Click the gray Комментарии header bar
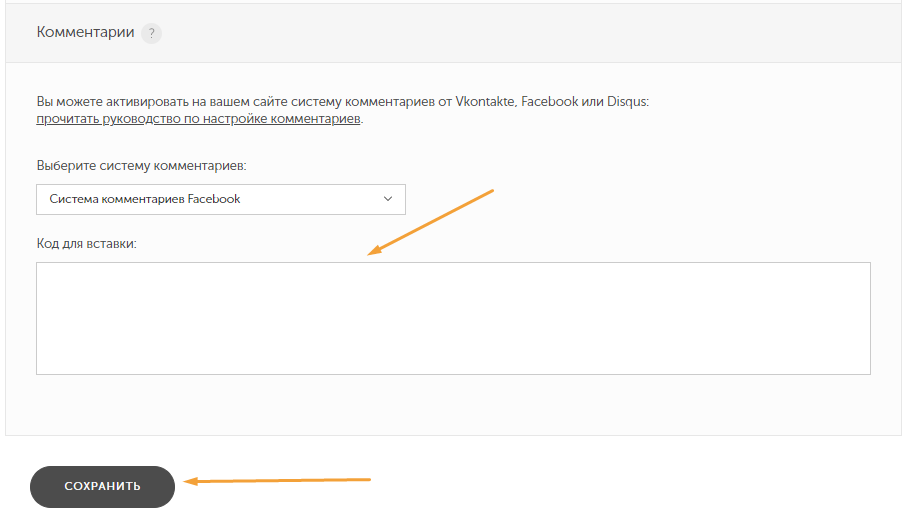This screenshot has width=910, height=523. pos(453,33)
